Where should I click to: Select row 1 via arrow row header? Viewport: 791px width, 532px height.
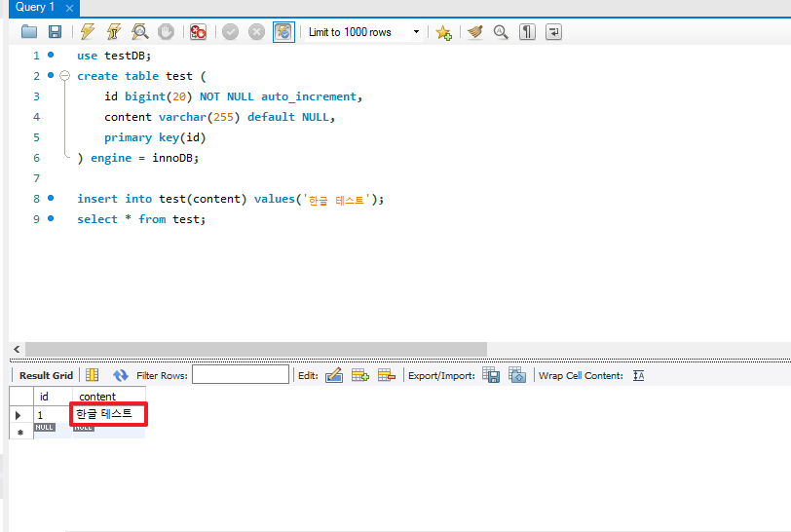pyautogui.click(x=20, y=415)
